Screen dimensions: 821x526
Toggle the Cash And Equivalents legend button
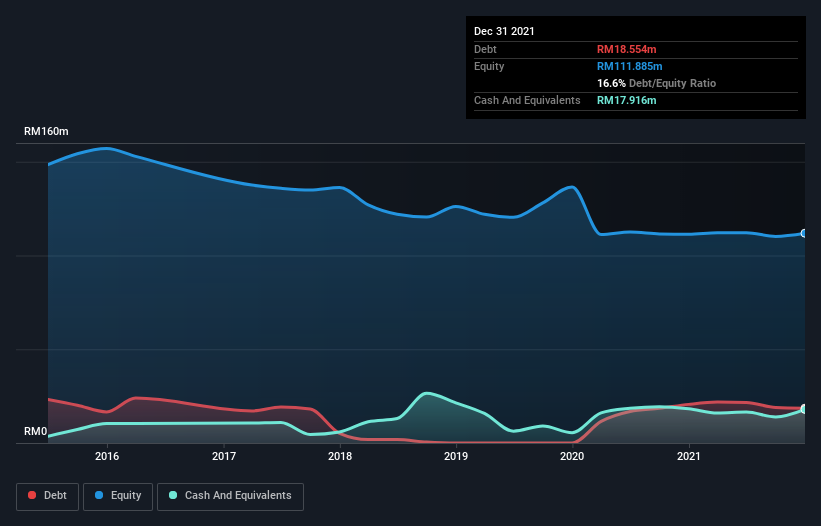[230, 496]
